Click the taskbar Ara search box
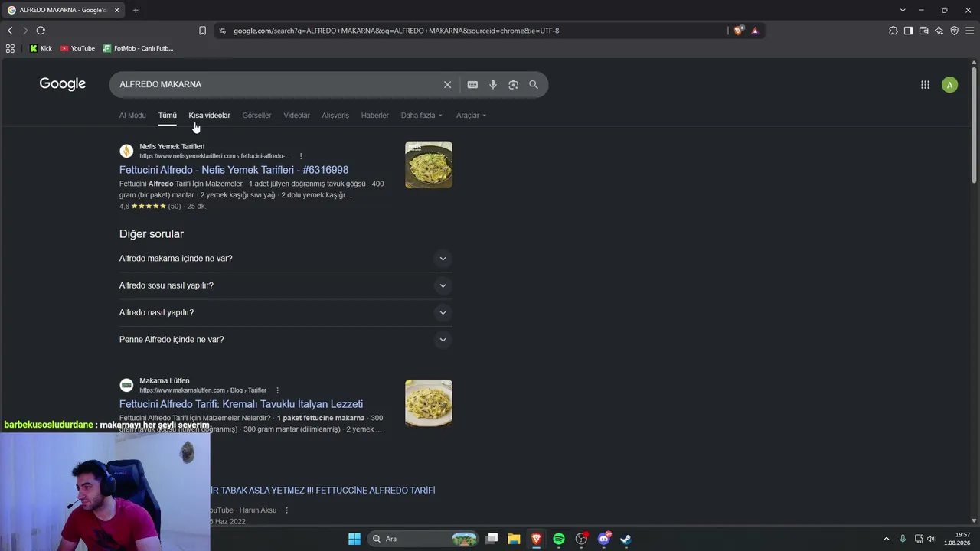 pos(423,539)
